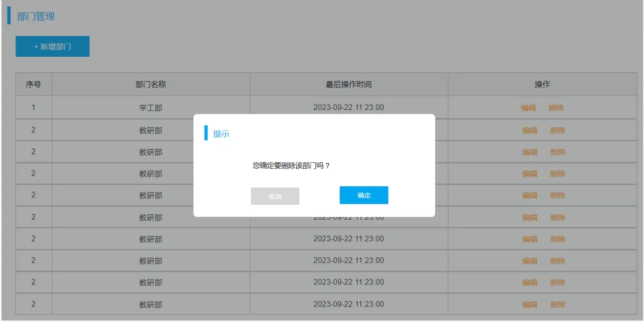Click 编辑 for the 学工部 row

pyautogui.click(x=528, y=108)
